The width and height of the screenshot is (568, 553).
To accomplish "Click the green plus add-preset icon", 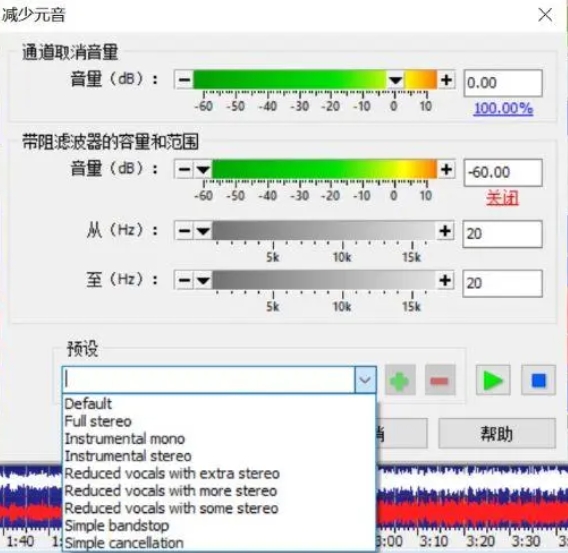I will [400, 380].
